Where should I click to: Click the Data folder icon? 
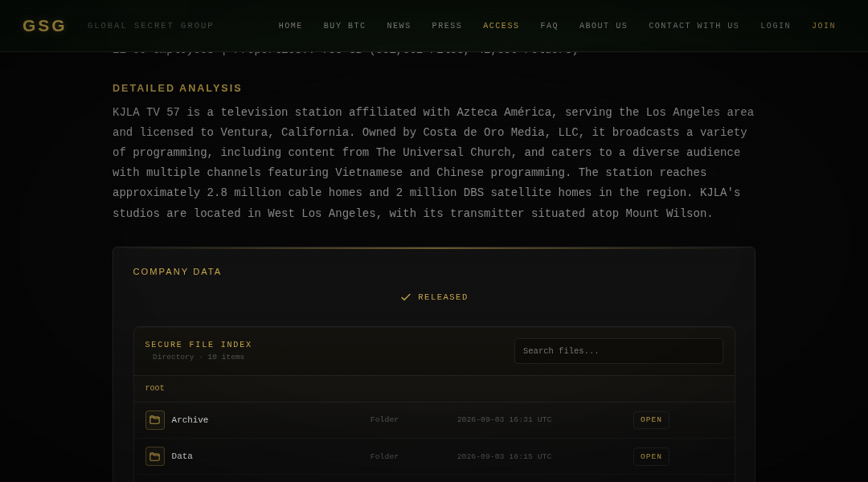pyautogui.click(x=155, y=456)
